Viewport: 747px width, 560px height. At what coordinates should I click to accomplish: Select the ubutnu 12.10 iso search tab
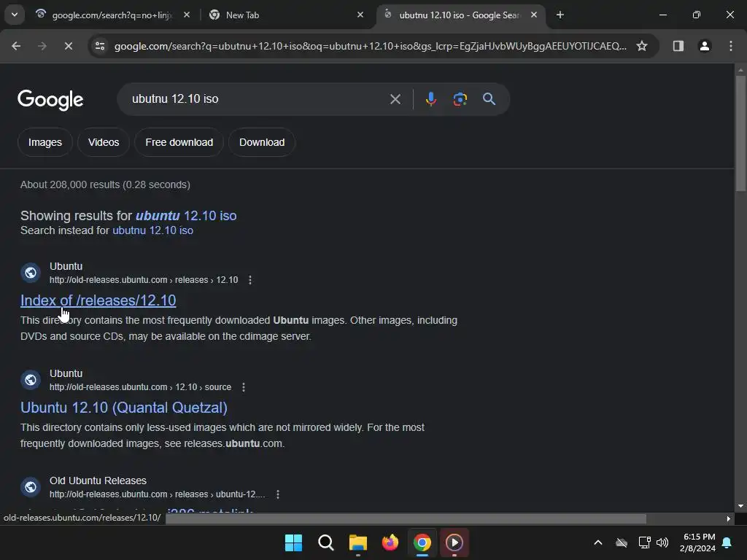pyautogui.click(x=461, y=15)
